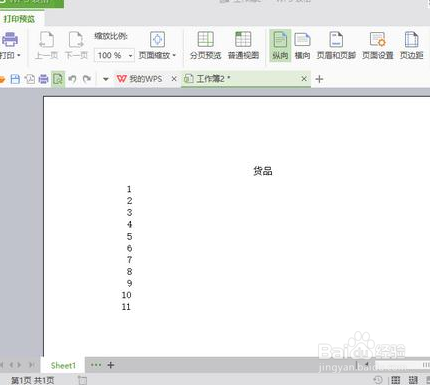This screenshot has width=435, height=385.
Task: Open the Page Zoom (页面缩放) dropdown arrow
Action: [x=174, y=55]
